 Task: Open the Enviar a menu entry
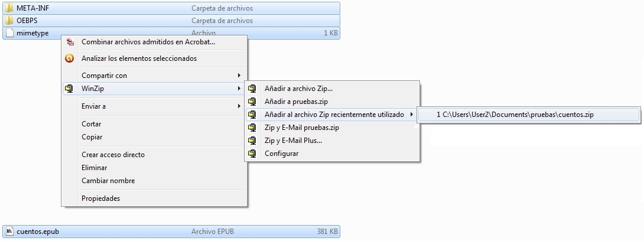(x=93, y=106)
